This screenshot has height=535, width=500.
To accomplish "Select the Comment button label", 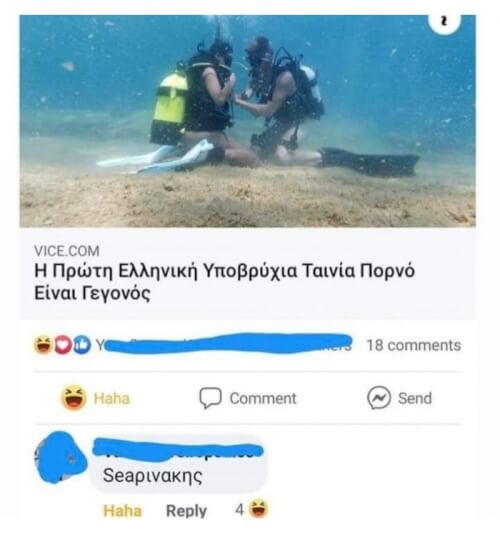I will click(263, 398).
